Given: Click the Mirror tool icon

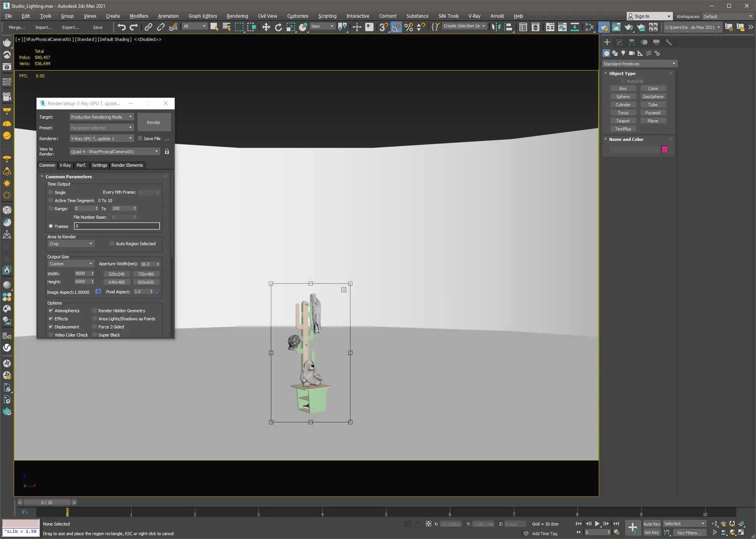Looking at the screenshot, I should tap(496, 27).
